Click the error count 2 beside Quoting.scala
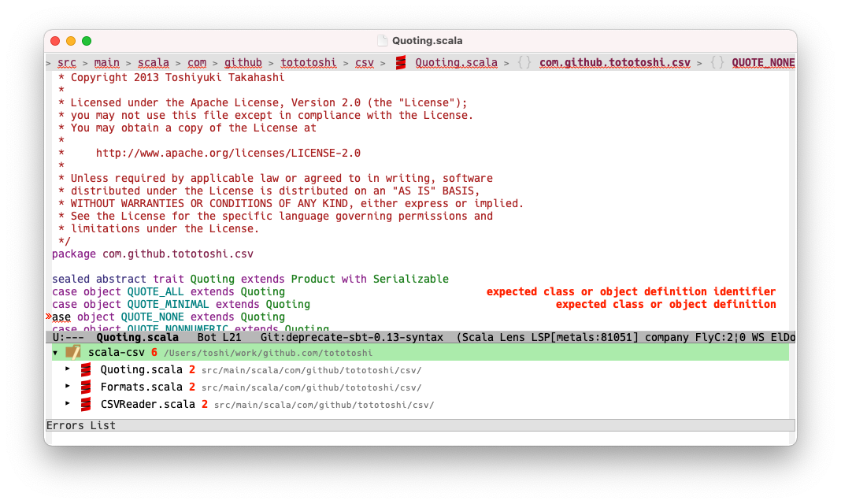 tap(192, 370)
